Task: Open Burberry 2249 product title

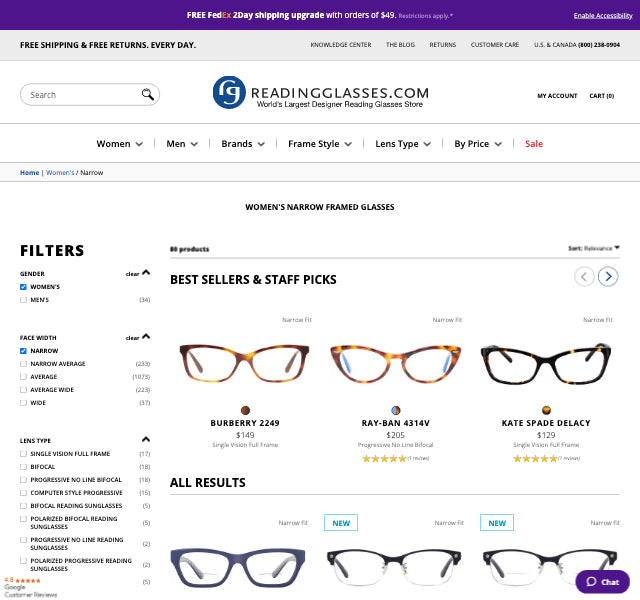Action: 245,423
